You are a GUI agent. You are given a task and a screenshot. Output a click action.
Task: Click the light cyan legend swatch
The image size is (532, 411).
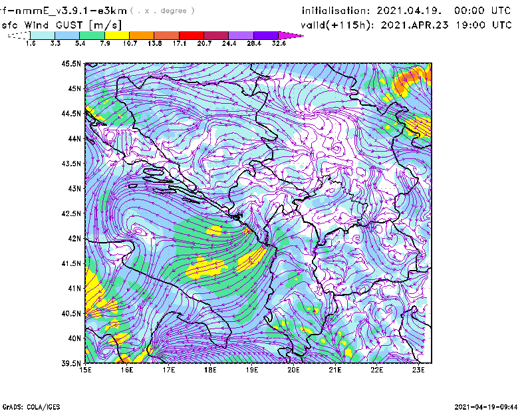pos(43,35)
